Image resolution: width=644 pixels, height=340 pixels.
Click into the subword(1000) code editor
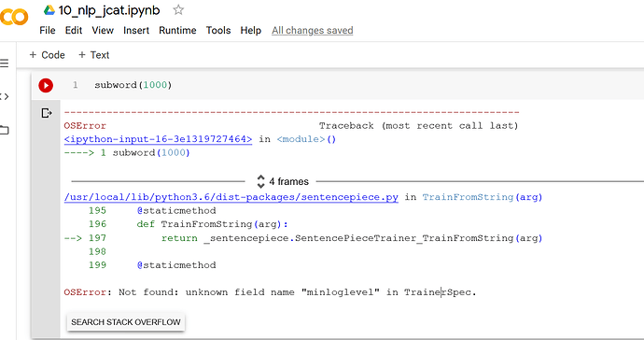click(x=133, y=85)
